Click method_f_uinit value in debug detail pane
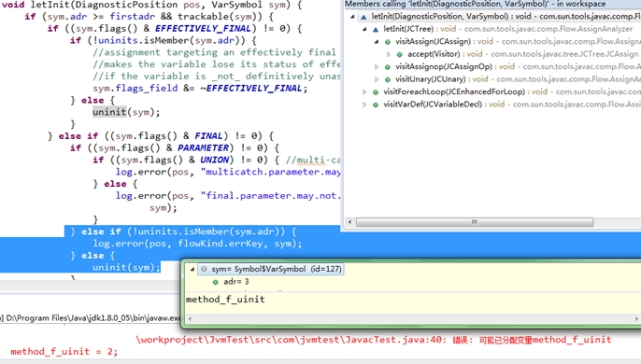The image size is (641, 364). [x=225, y=300]
